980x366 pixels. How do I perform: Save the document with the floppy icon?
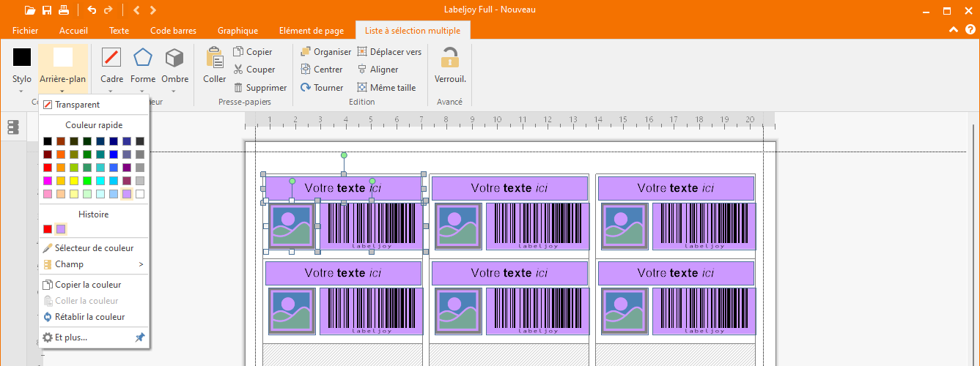click(47, 10)
